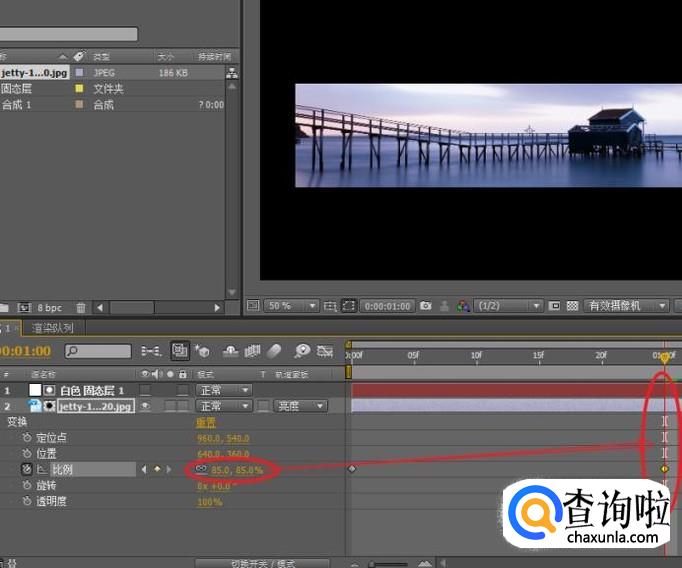Click the show channel RGB icon in viewer
The width and height of the screenshot is (682, 568).
[462, 305]
